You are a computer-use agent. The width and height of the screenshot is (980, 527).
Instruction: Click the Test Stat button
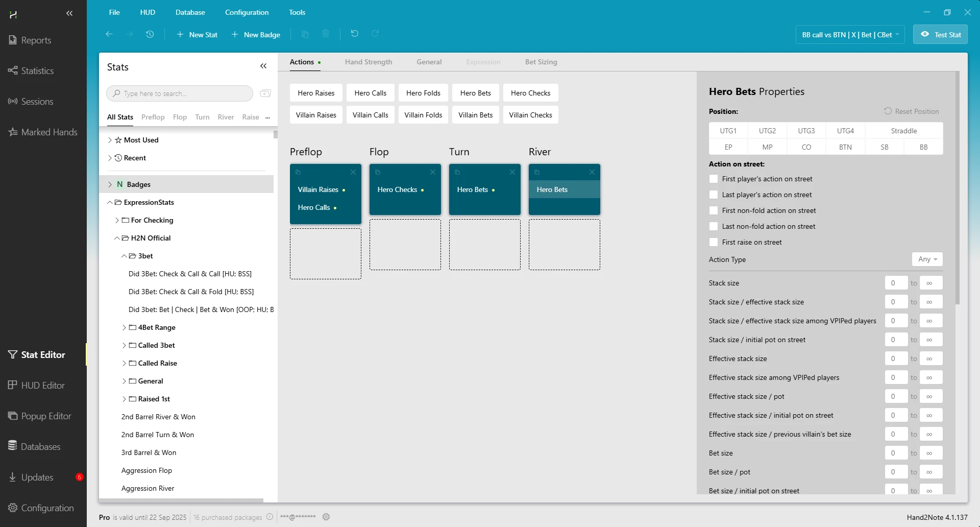(940, 35)
